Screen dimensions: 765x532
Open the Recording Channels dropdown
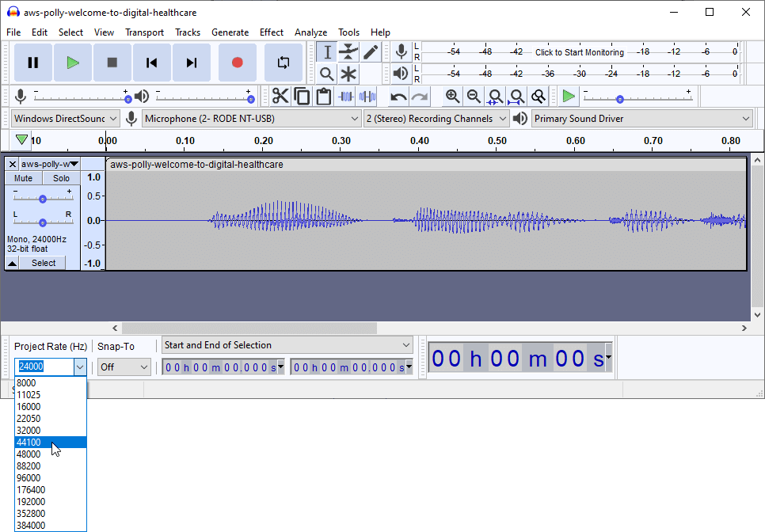point(436,119)
